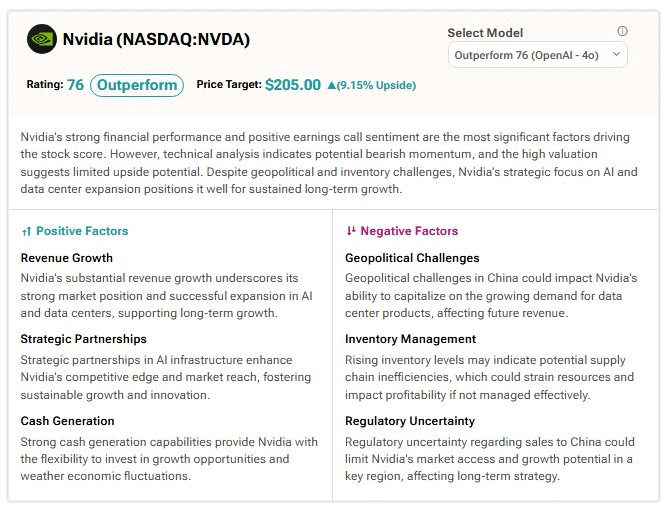This screenshot has height=521, width=670.
Task: Click the info icon beside Select Model
Action: (622, 32)
